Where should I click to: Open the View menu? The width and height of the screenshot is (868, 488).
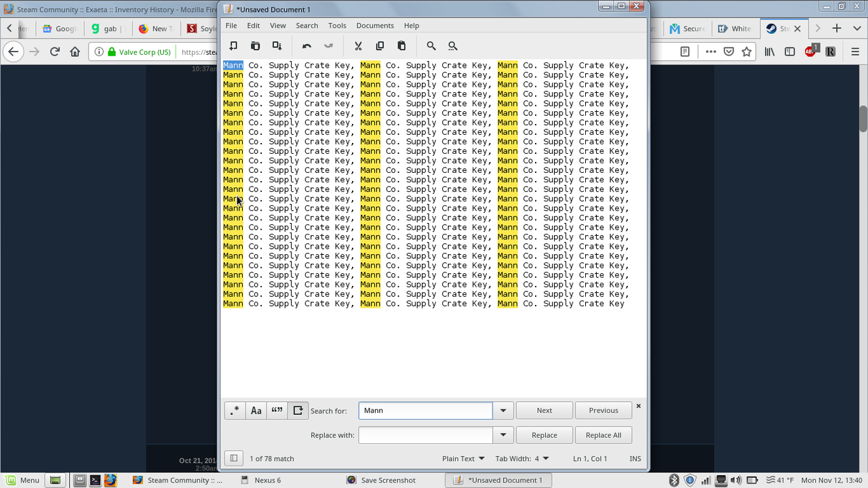(278, 25)
